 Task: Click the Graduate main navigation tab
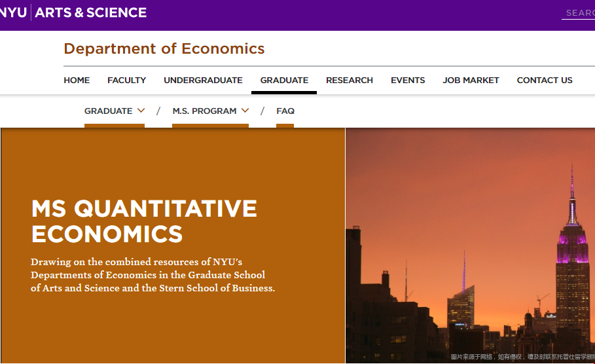[x=284, y=80]
